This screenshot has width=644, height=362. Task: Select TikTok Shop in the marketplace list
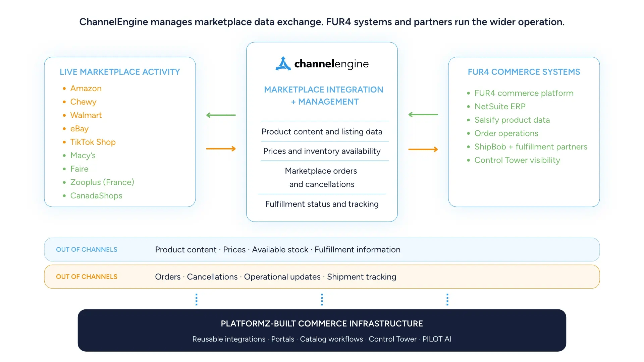click(93, 142)
